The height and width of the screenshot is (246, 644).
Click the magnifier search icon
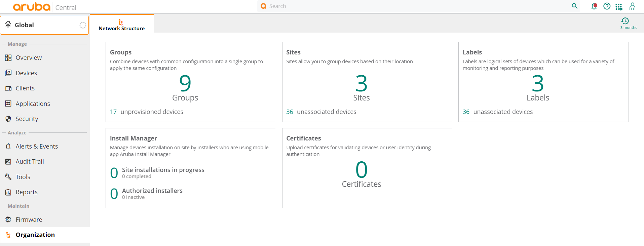[574, 6]
